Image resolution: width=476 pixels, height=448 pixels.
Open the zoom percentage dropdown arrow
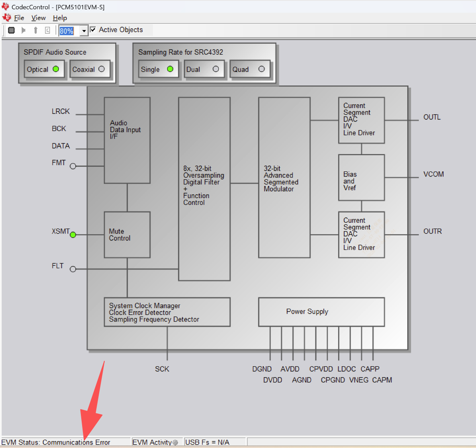tap(84, 31)
